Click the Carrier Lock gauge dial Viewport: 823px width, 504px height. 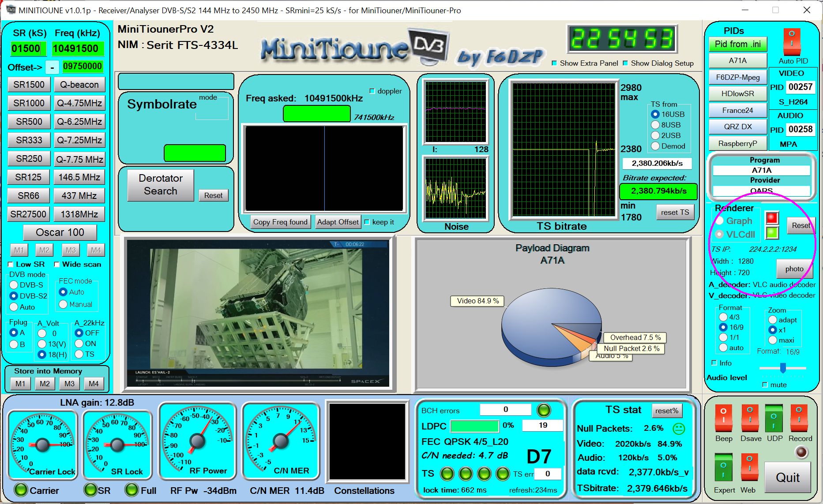[43, 445]
